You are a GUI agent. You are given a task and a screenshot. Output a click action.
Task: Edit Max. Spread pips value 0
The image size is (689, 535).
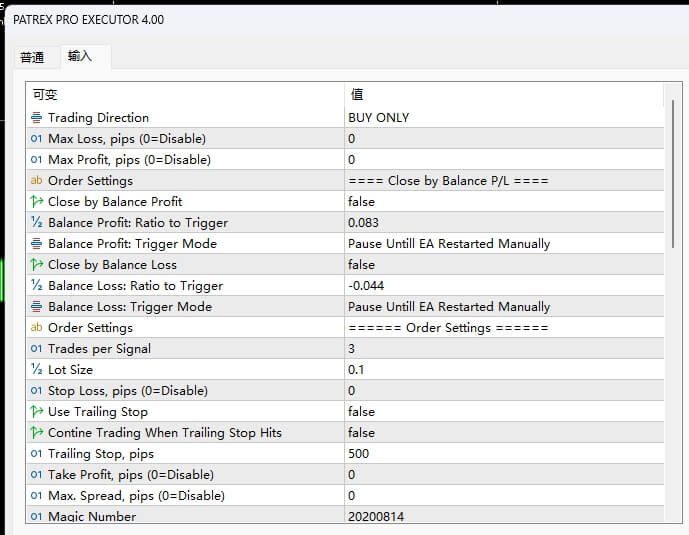[x=504, y=496]
